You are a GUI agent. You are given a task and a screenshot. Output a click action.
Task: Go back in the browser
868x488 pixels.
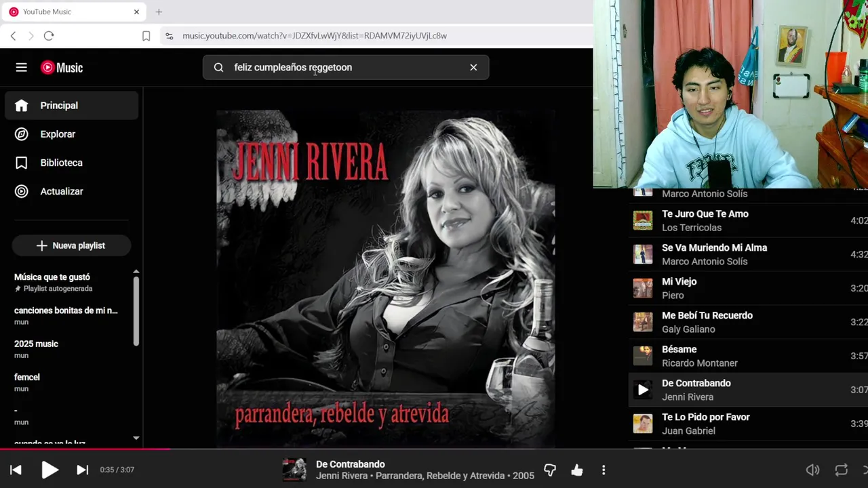[x=13, y=36]
